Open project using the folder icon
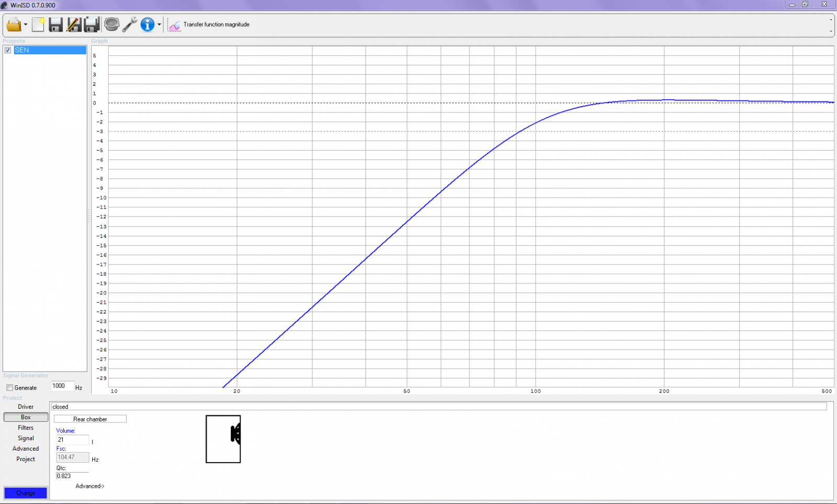The height and width of the screenshot is (504, 837). [14, 25]
